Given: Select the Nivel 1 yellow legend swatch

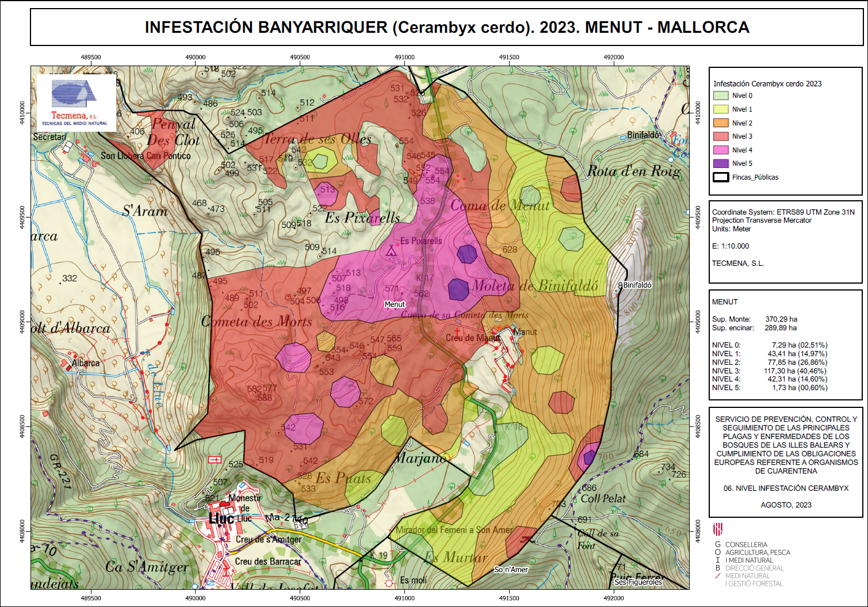Looking at the screenshot, I should point(721,109).
